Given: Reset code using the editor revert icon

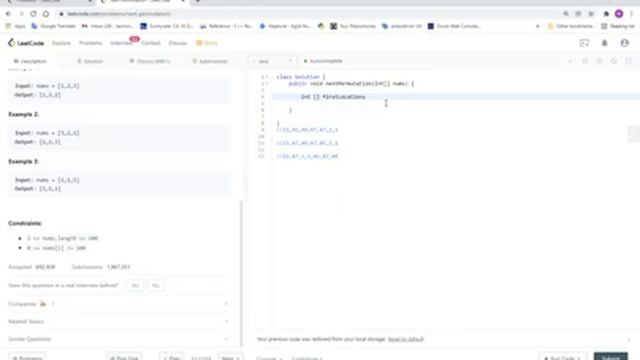Looking at the screenshot, I should tap(599, 61).
